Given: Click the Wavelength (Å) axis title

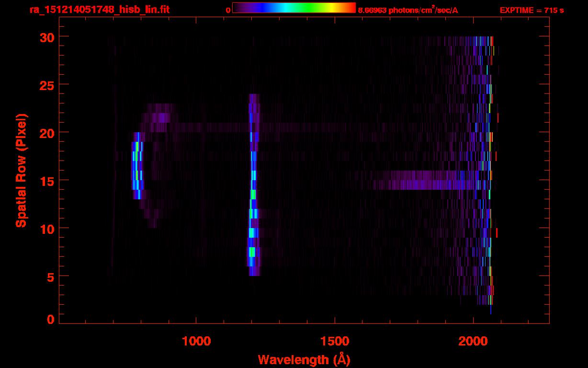Looking at the screenshot, I should pos(304,359).
